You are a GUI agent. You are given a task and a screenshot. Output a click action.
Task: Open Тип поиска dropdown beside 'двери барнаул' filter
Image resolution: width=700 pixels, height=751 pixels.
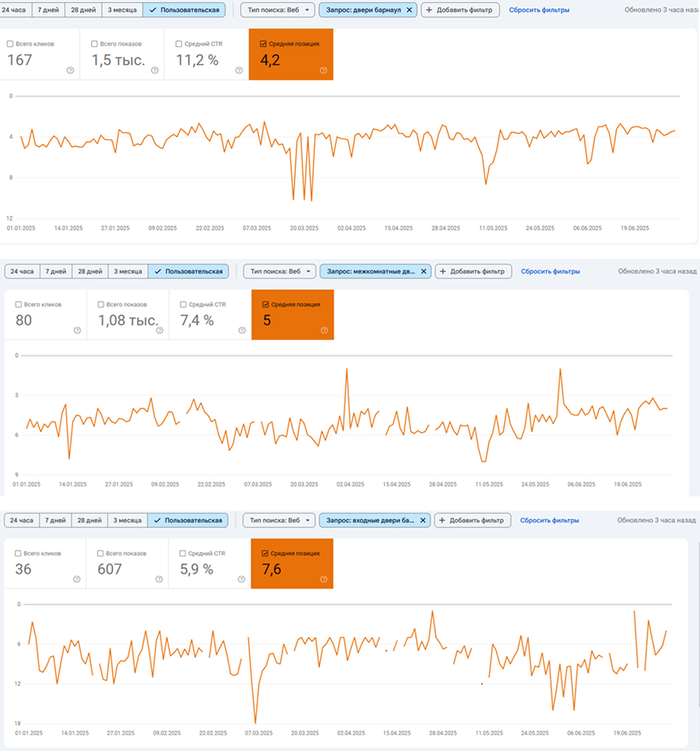pos(277,10)
